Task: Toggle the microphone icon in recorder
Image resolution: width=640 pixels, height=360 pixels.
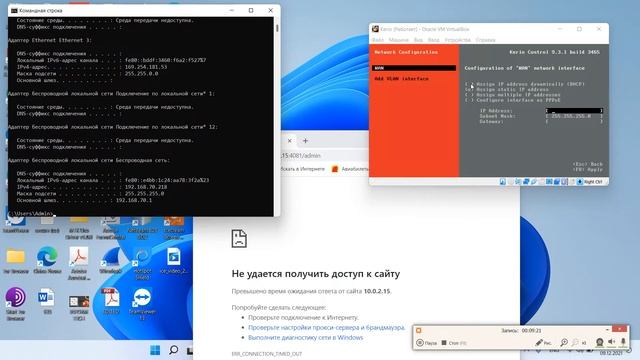Action: pos(623,342)
